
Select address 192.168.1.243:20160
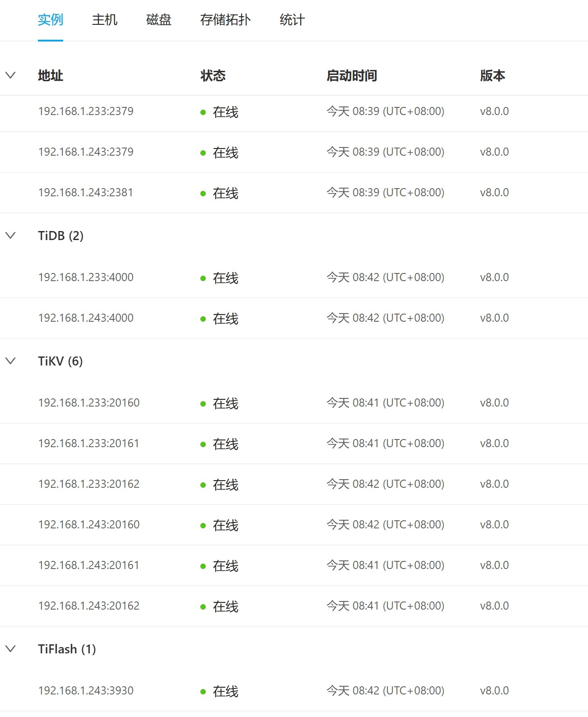click(89, 525)
